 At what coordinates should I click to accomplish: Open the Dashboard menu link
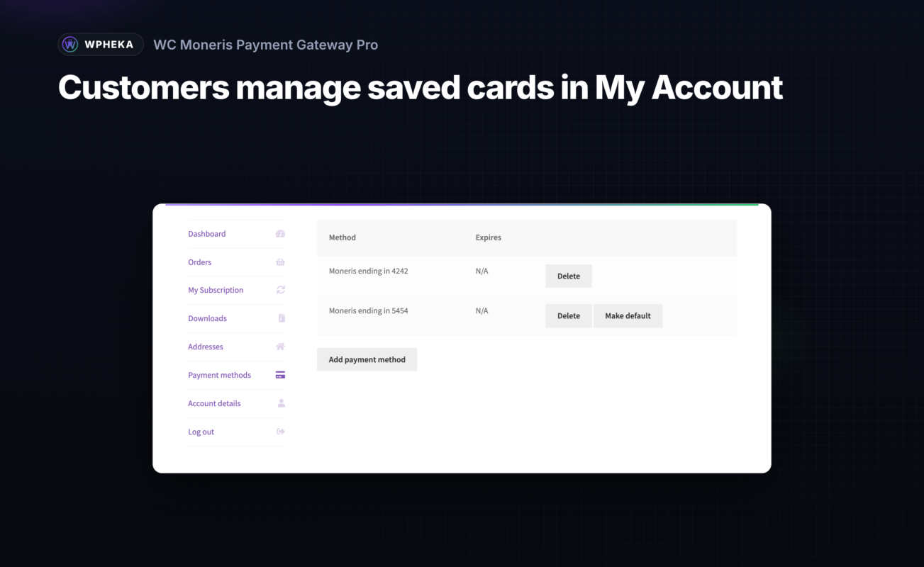click(x=207, y=234)
